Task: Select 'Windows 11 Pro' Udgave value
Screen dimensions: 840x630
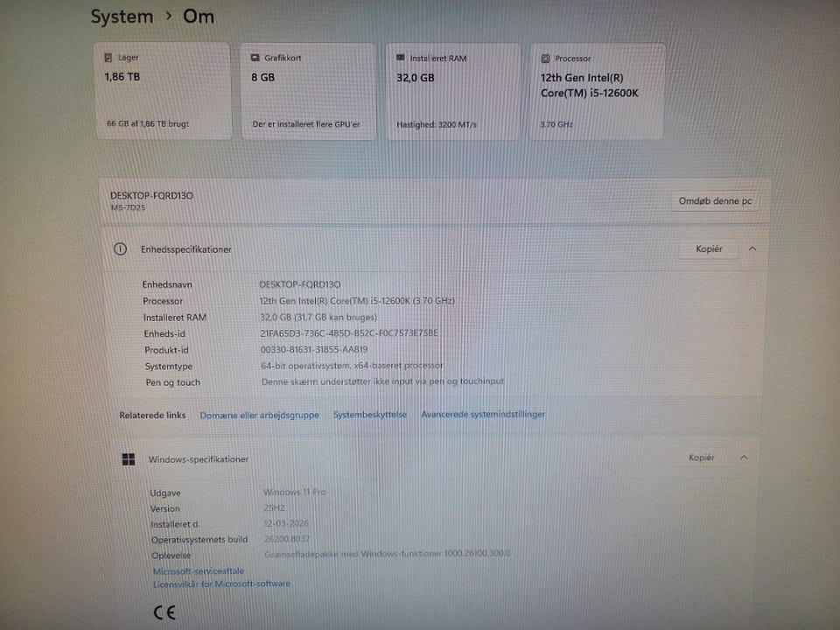Action: coord(294,492)
